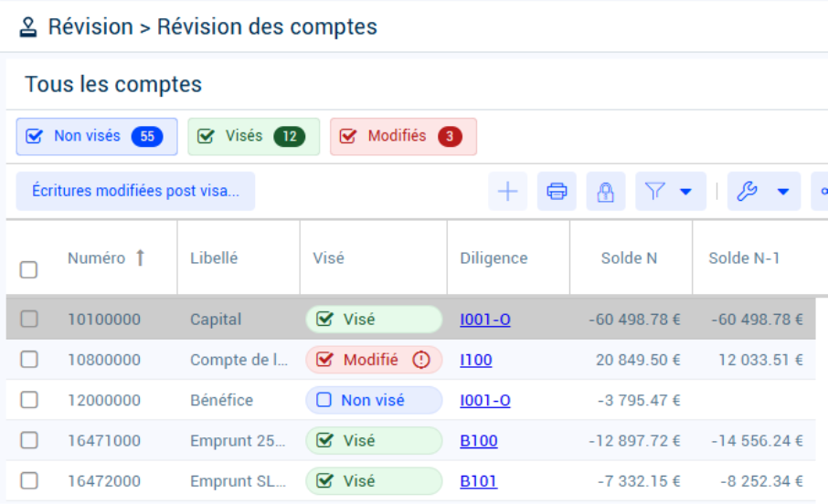Toggle the Modifiés filter
This screenshot has width=828, height=504.
tap(403, 137)
